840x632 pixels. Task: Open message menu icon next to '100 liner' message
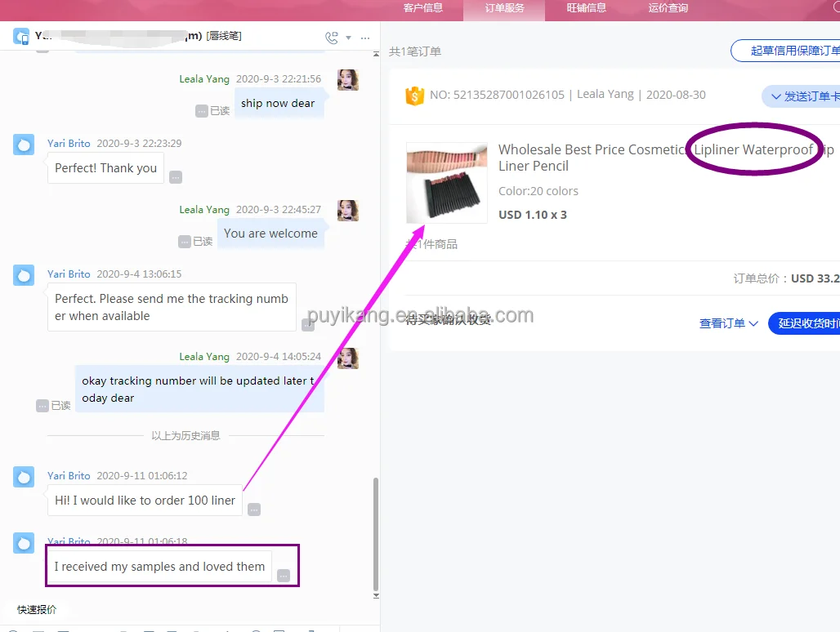pos(254,510)
